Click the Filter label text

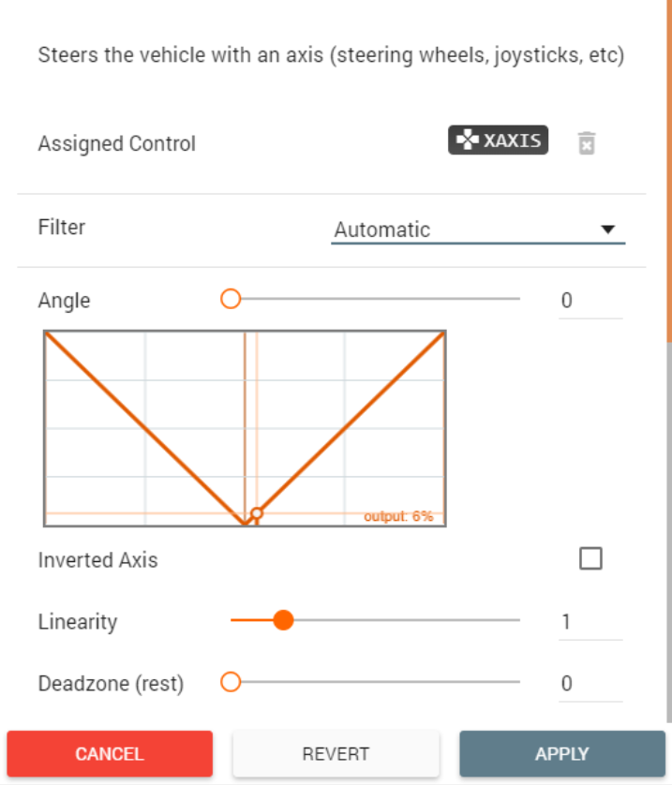click(61, 227)
